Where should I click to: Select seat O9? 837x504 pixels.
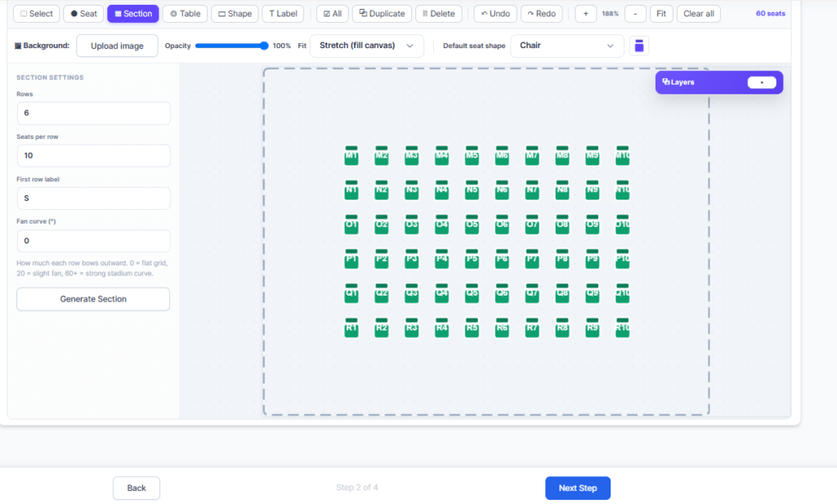click(593, 225)
